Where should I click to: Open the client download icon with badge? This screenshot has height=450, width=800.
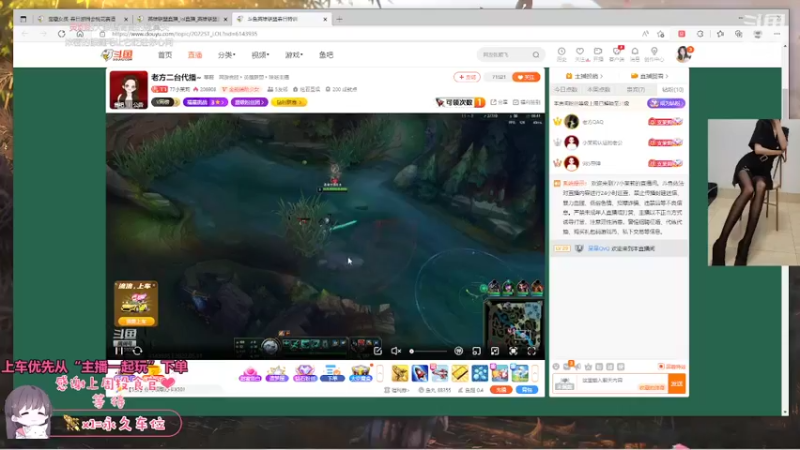617,53
